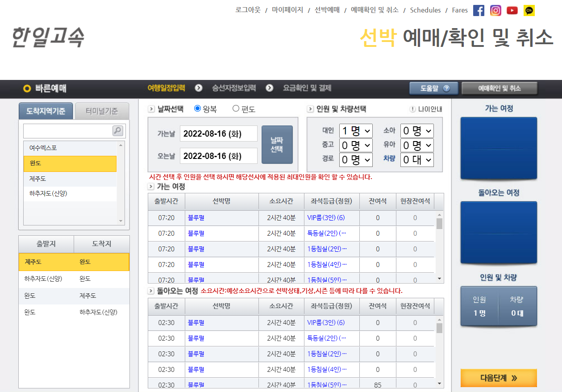Click the arrow icon beside 인원 및 차량선택
This screenshot has height=392, width=562.
[310, 109]
